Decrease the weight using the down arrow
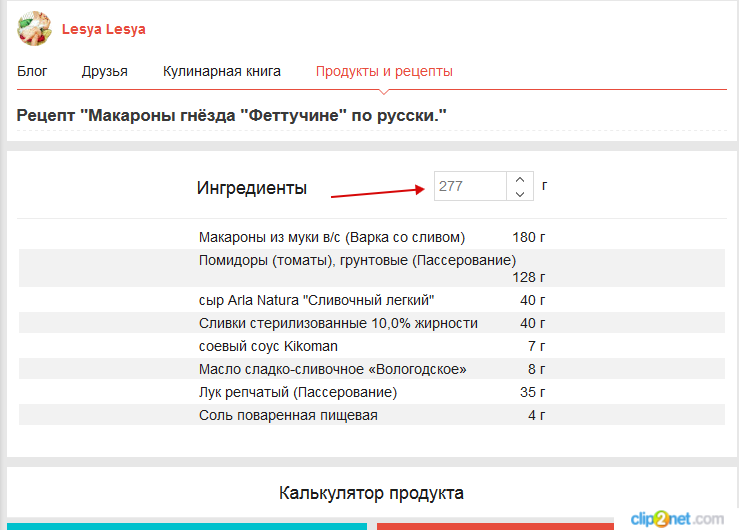739x530 pixels. [519, 193]
